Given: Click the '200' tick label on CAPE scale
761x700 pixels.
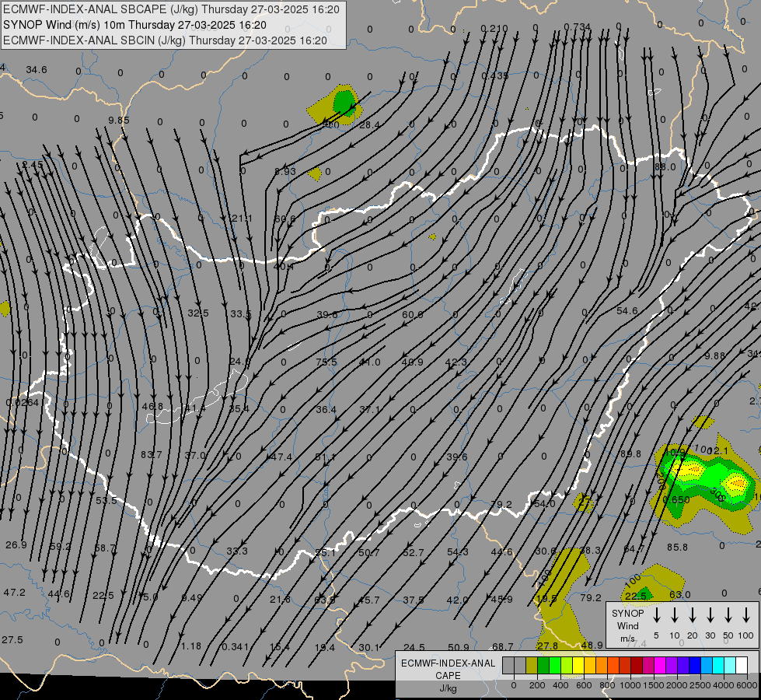Looking at the screenshot, I should pyautogui.click(x=537, y=685).
